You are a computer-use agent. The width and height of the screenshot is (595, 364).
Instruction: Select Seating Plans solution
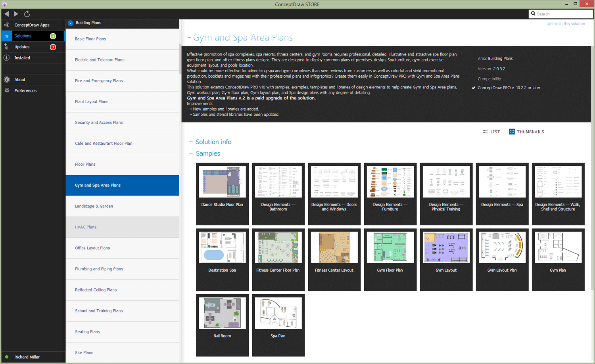(x=122, y=332)
